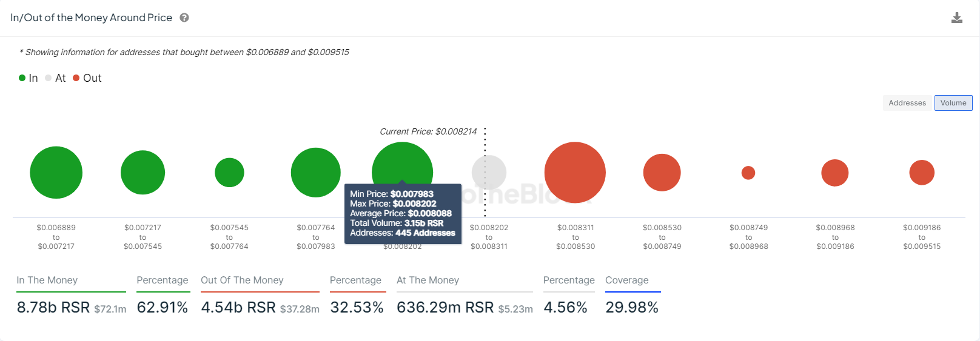Click the Out Of The Money heading
This screenshot has height=341, width=980.
[242, 280]
